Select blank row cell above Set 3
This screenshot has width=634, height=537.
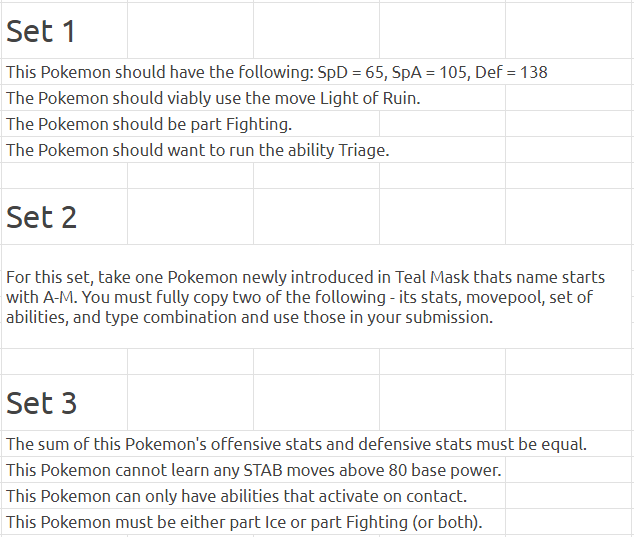tap(64, 362)
